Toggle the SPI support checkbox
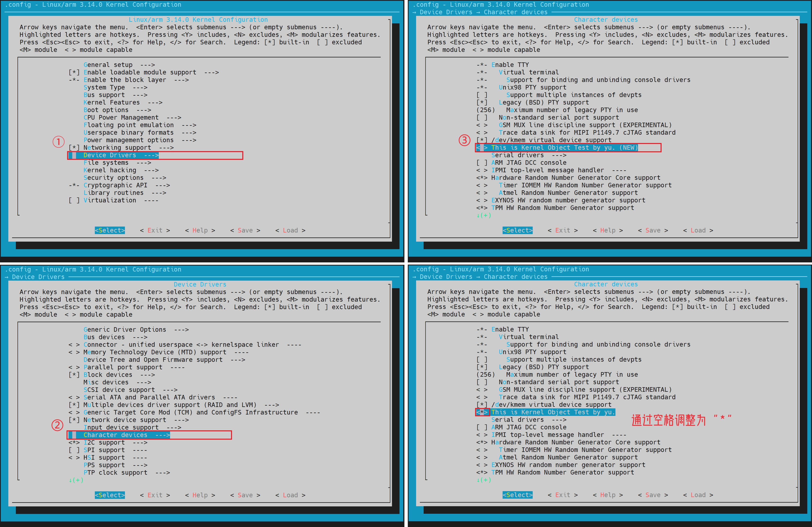 pyautogui.click(x=74, y=450)
